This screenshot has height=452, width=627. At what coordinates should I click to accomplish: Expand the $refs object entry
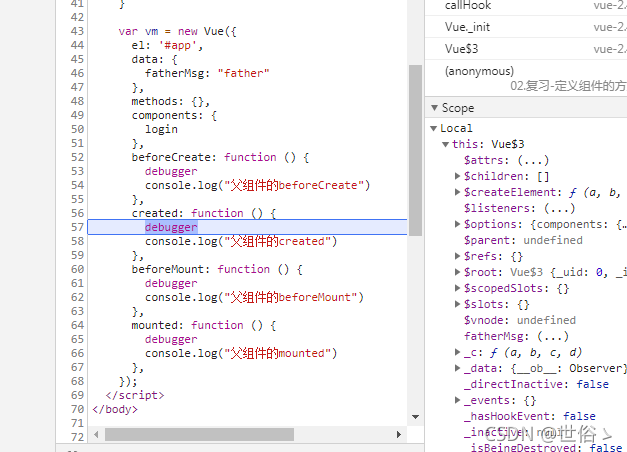(457, 256)
